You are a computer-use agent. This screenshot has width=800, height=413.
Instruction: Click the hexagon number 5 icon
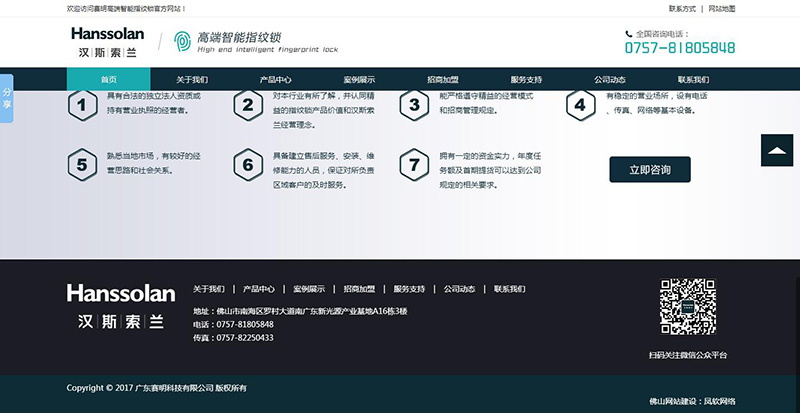(x=82, y=165)
